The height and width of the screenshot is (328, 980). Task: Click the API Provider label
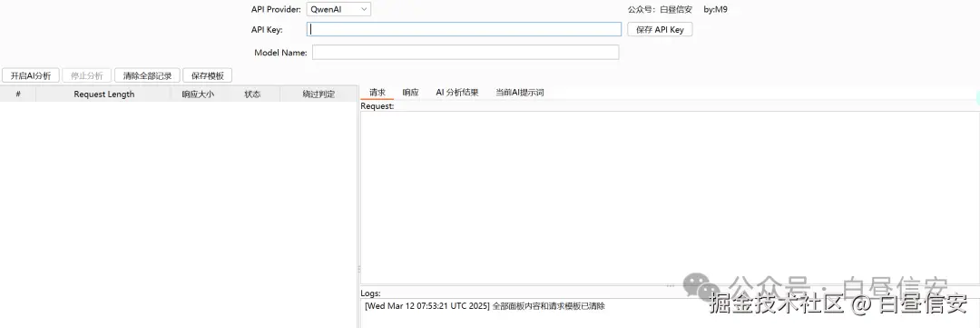(x=276, y=9)
